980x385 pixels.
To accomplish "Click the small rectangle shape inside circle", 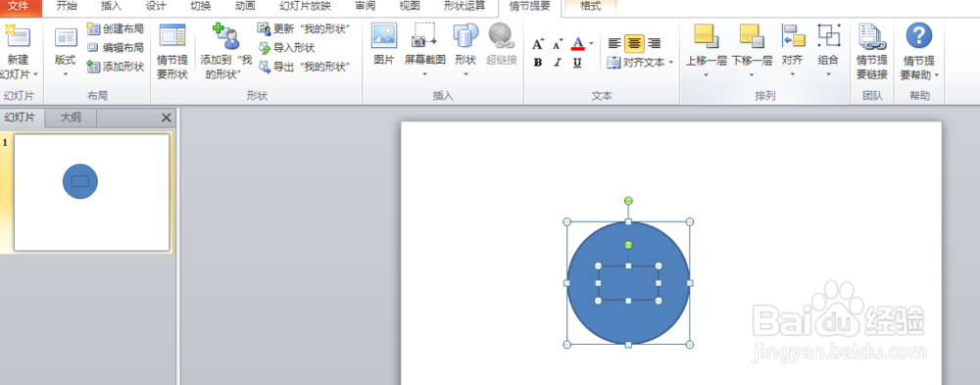I will (x=628, y=283).
